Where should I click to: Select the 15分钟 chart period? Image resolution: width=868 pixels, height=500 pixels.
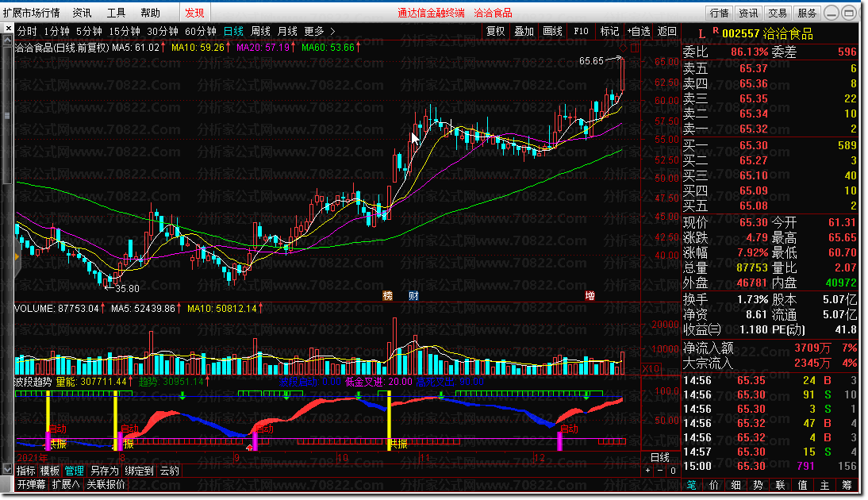(x=125, y=32)
